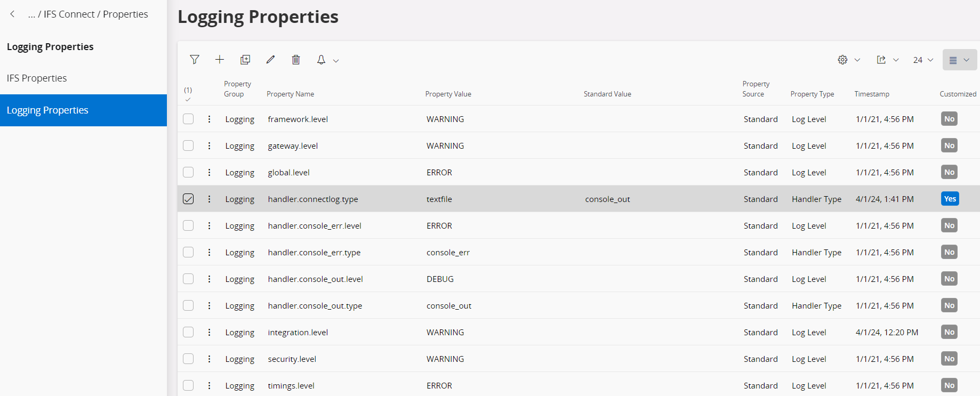Click the pencil edit icon
Image resolution: width=980 pixels, height=396 pixels.
[x=270, y=60]
